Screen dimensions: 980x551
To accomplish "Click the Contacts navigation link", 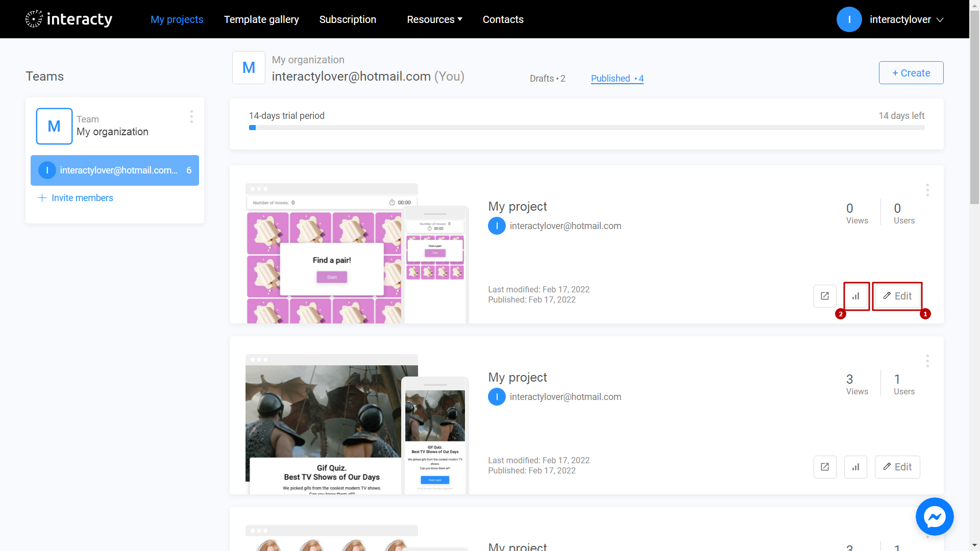I will pyautogui.click(x=503, y=19).
